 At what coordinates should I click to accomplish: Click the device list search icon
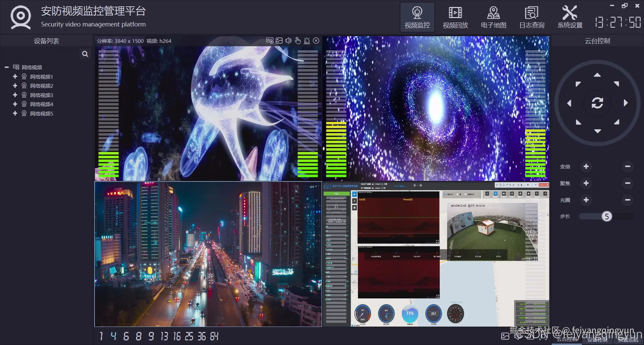pos(85,54)
